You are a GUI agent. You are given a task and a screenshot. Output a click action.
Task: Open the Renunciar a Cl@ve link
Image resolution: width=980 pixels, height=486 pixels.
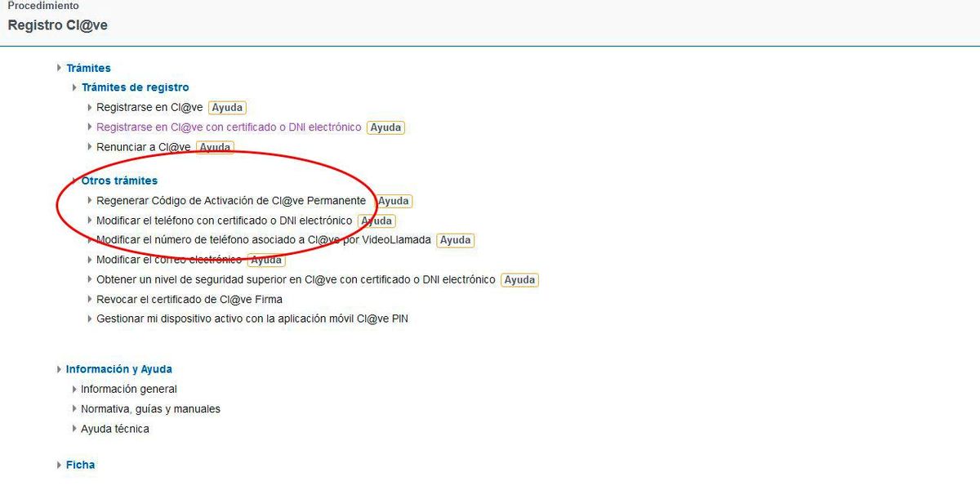tap(143, 147)
